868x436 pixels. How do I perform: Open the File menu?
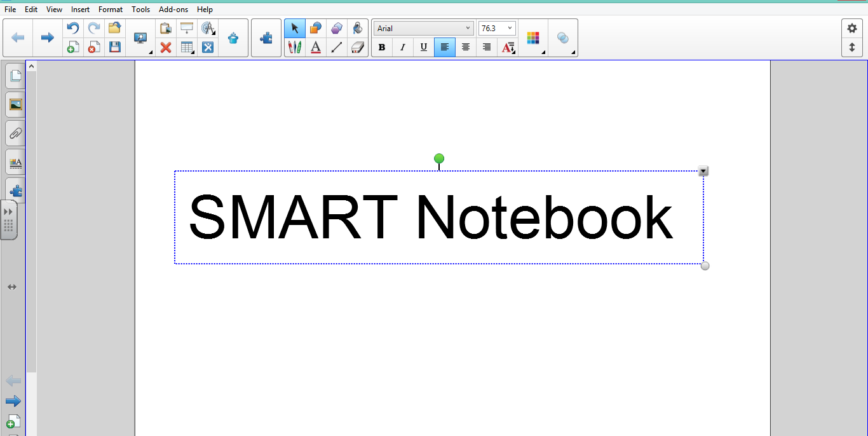pos(10,10)
